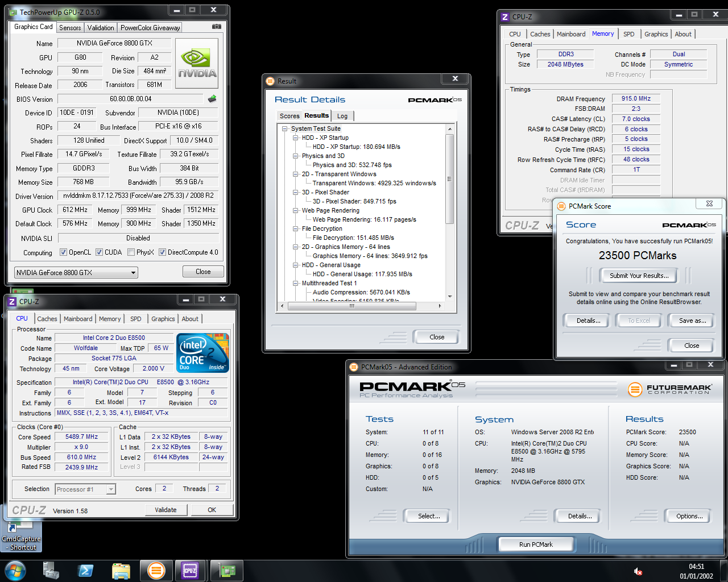
Task: Select the CmdCapture Shortcut desktop icon
Action: point(21,536)
